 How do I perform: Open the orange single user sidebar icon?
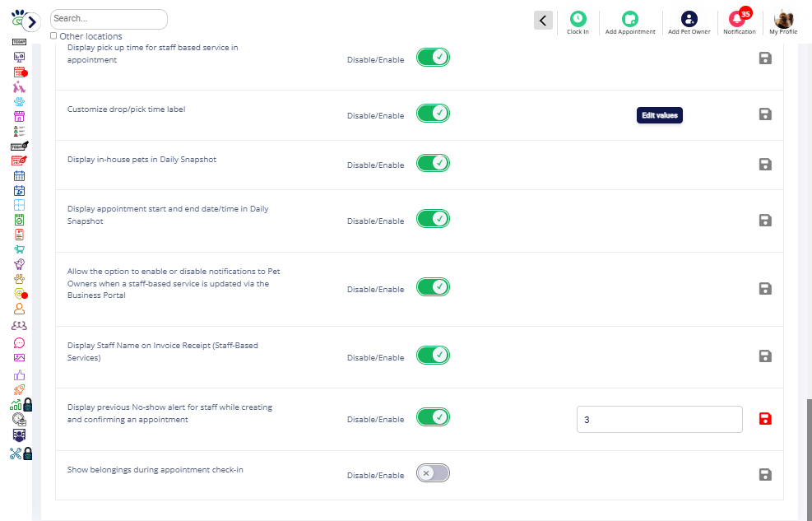tap(19, 309)
